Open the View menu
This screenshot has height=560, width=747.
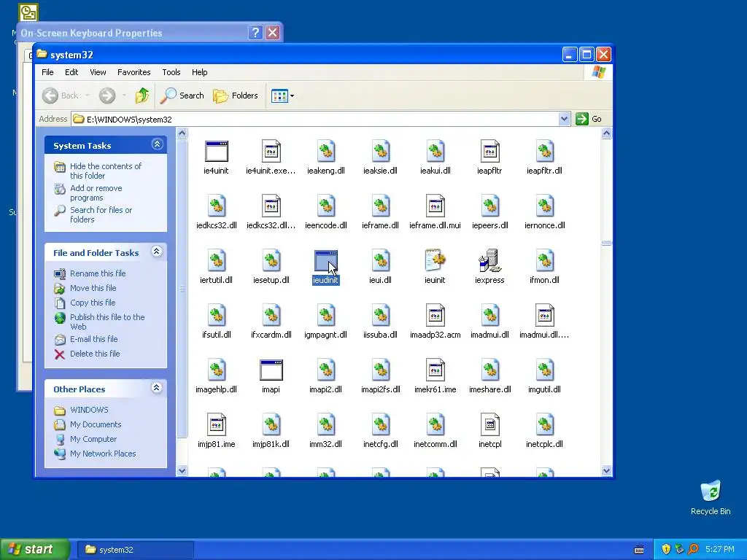tap(98, 72)
